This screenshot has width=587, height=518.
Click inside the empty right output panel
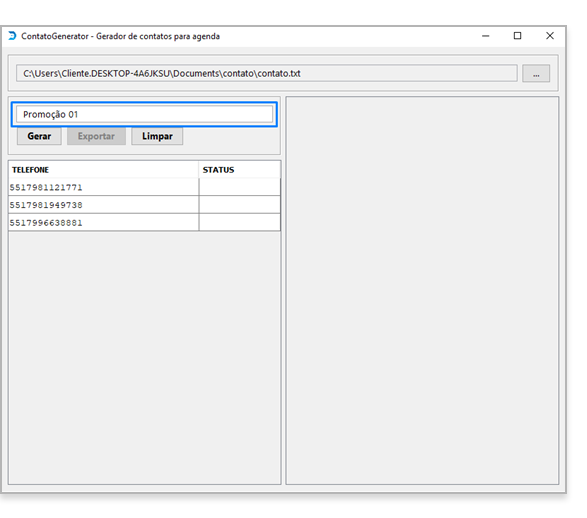(422, 290)
